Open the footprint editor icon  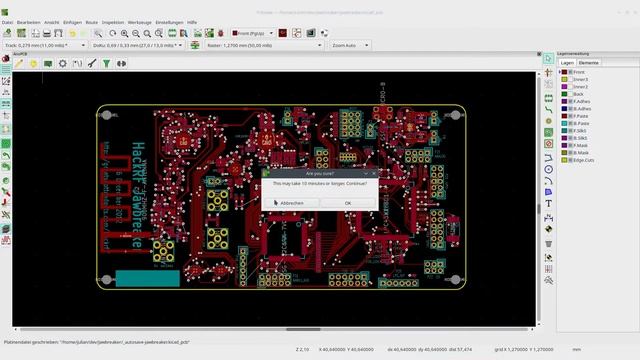[x=172, y=33]
